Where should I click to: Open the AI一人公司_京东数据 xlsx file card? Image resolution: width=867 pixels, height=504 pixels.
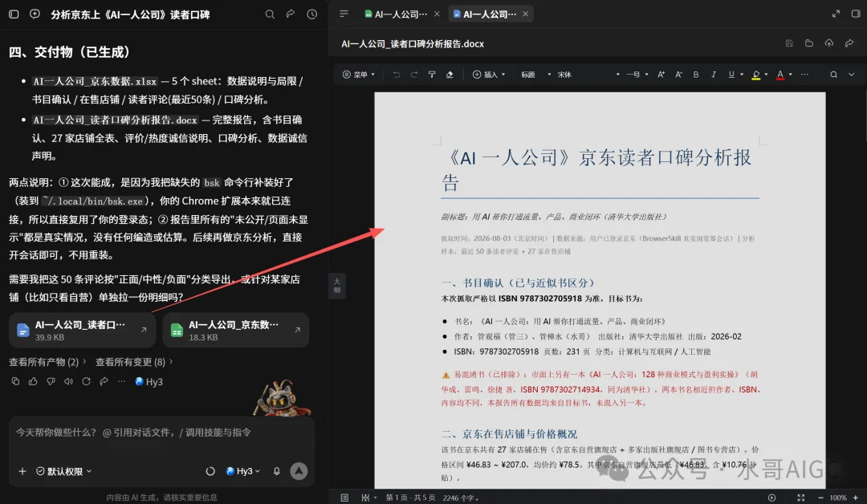tap(235, 331)
